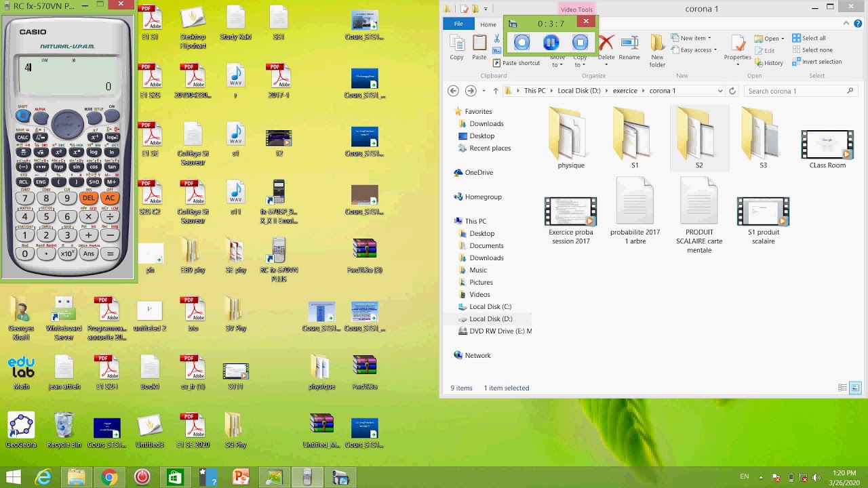Open GeoGebra desktop icon
This screenshot has height=488, width=868.
(21, 430)
